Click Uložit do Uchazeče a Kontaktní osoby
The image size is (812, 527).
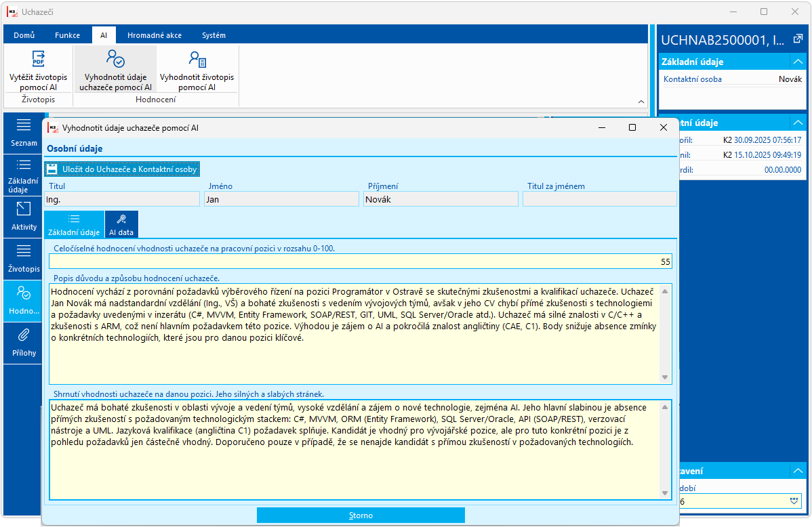(122, 169)
